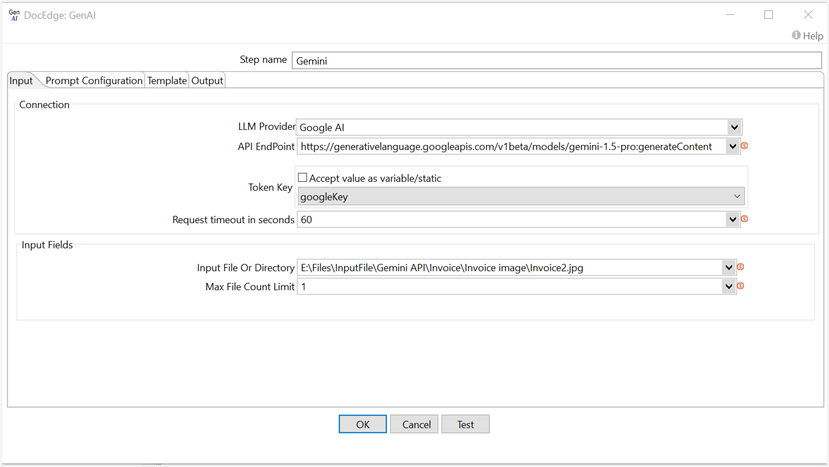Maximize the DocEdge GenAI window
Screen dimensions: 829x467
pos(768,15)
